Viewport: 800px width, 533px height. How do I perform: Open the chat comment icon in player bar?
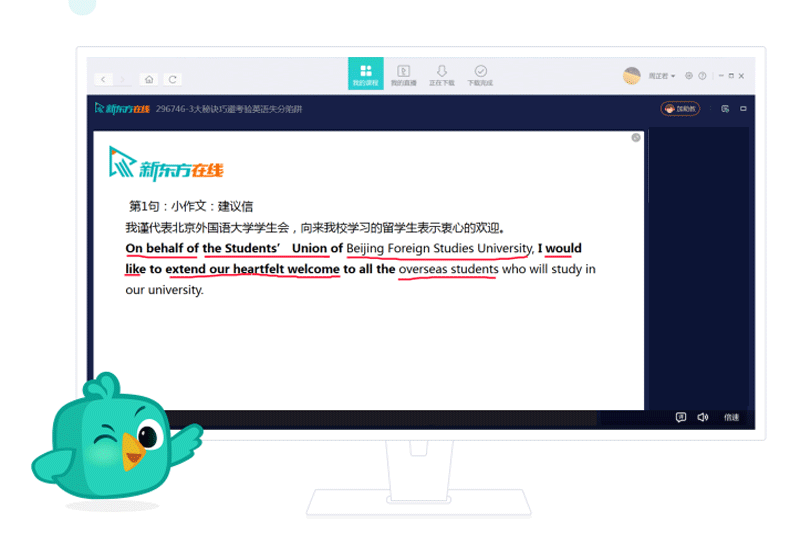[x=680, y=417]
